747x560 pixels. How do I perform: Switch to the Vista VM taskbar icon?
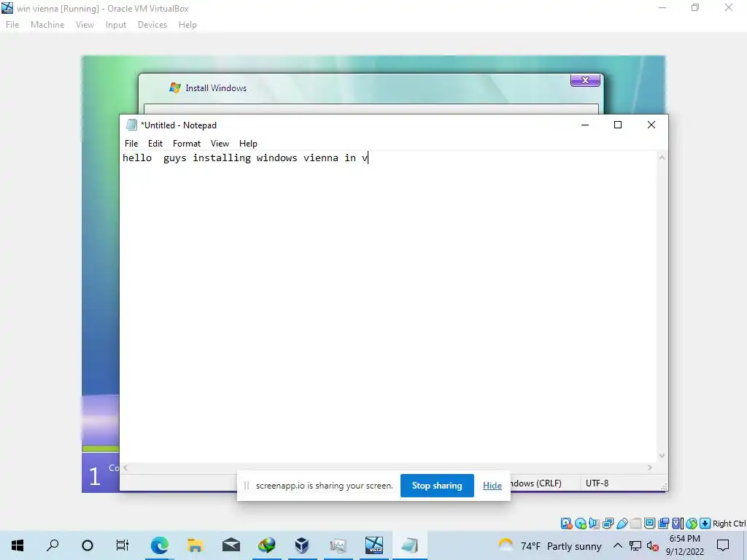pyautogui.click(x=374, y=545)
